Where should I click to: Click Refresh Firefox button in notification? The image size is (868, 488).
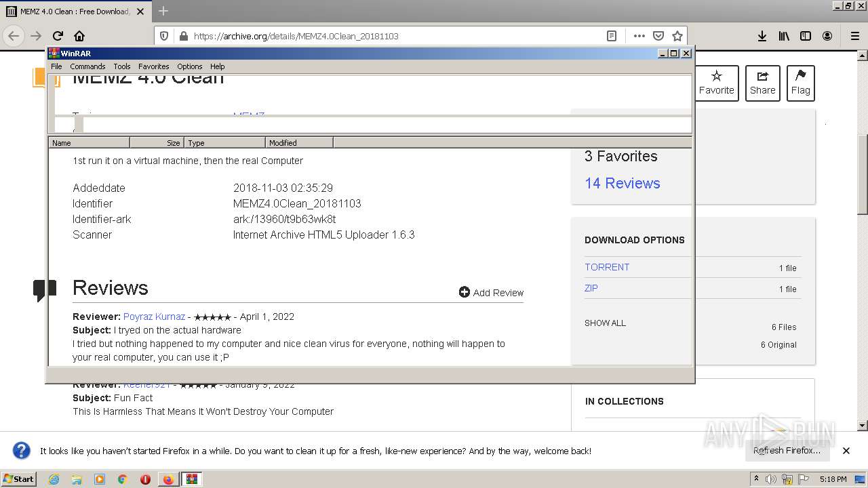pos(787,451)
